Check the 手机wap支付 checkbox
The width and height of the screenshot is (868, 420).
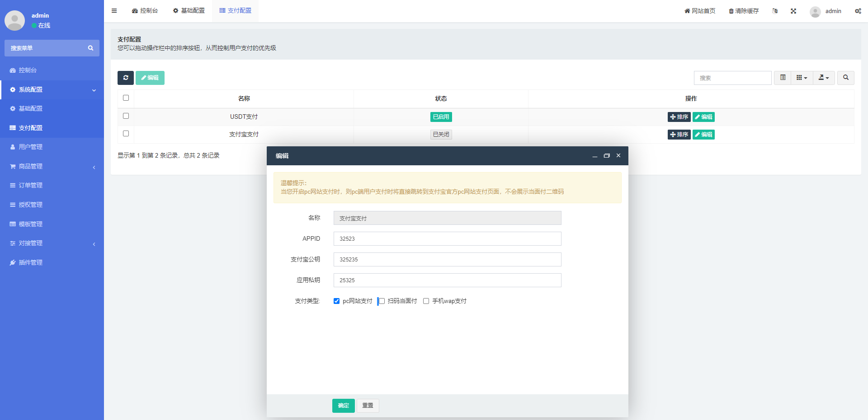click(426, 301)
